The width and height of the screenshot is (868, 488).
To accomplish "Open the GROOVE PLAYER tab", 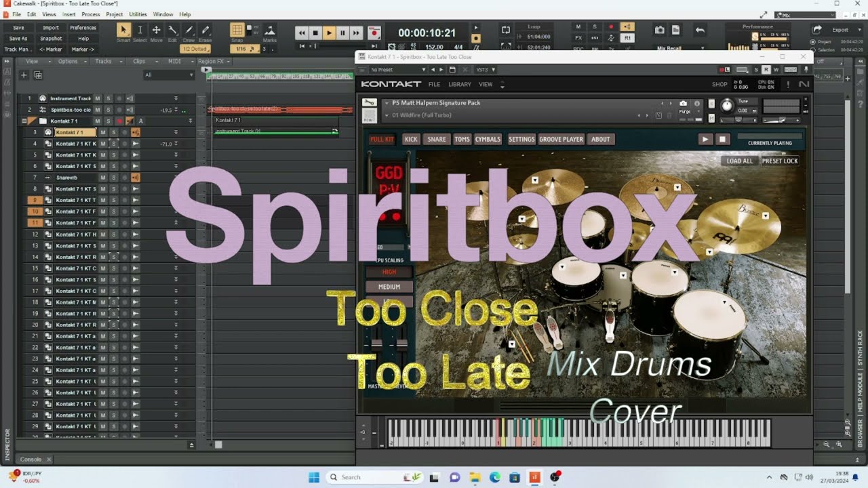I will click(561, 139).
